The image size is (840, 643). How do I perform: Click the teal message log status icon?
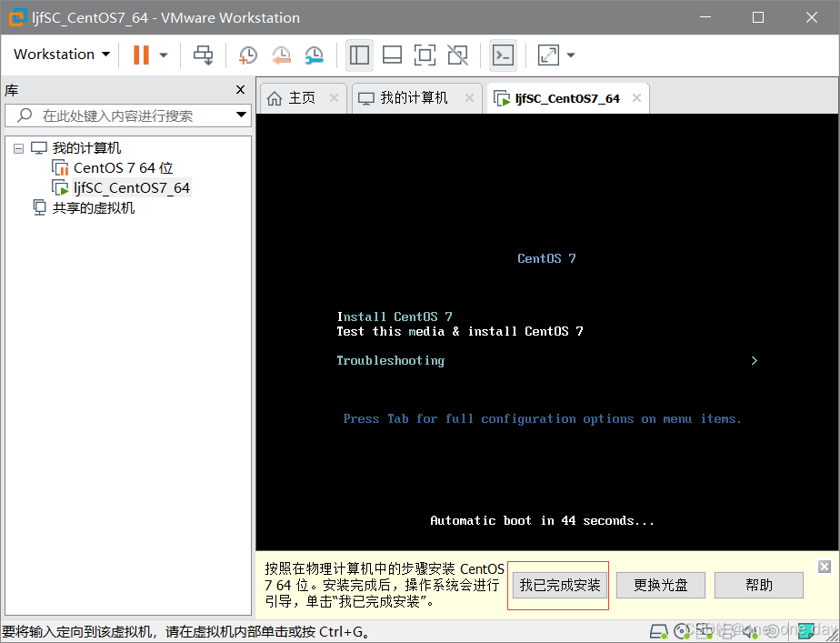[x=806, y=632]
